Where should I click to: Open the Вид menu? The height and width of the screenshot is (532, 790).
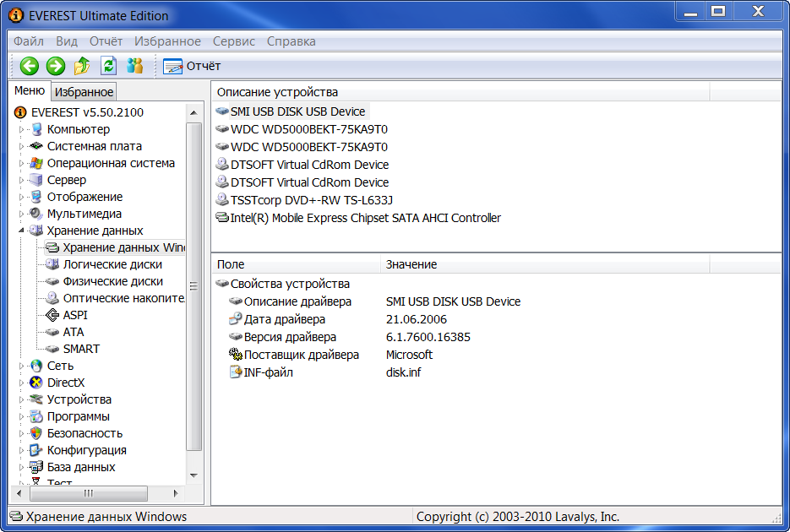pyautogui.click(x=67, y=41)
